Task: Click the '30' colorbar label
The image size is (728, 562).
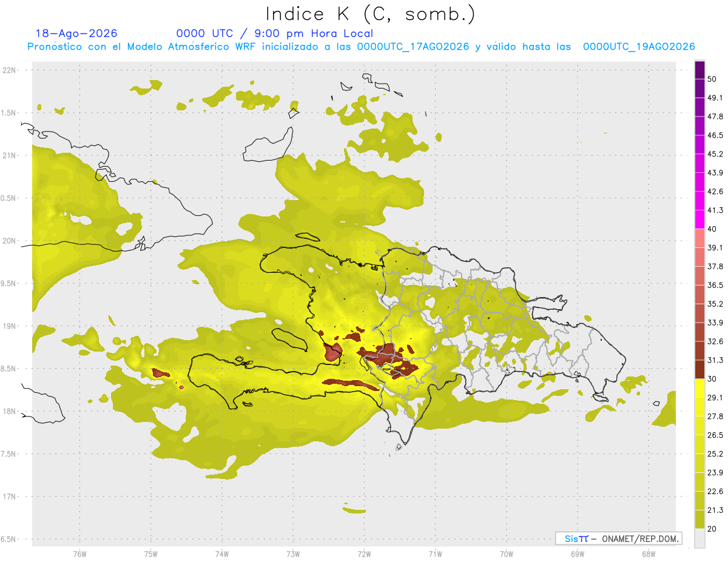Action: 712,379
